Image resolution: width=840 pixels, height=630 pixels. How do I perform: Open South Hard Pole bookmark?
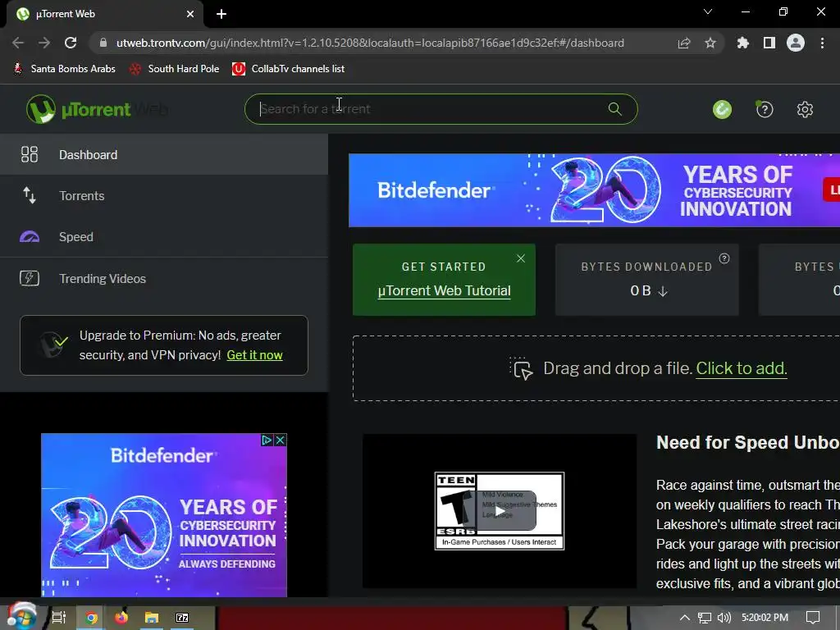175,69
